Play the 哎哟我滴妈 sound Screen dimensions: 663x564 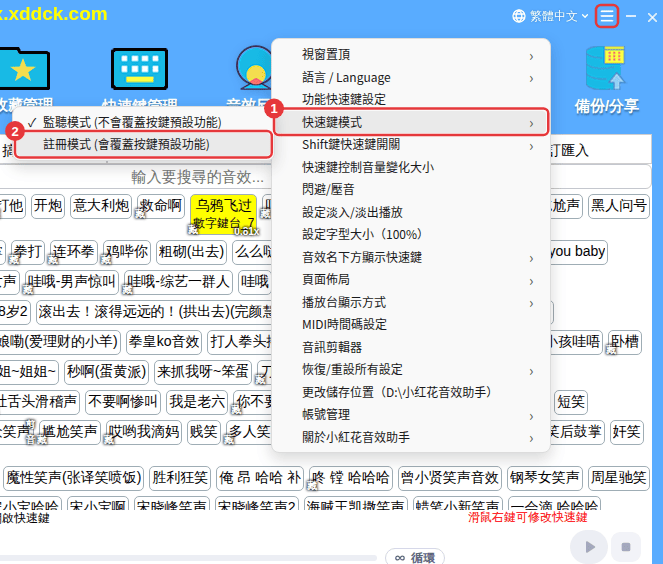(x=144, y=432)
